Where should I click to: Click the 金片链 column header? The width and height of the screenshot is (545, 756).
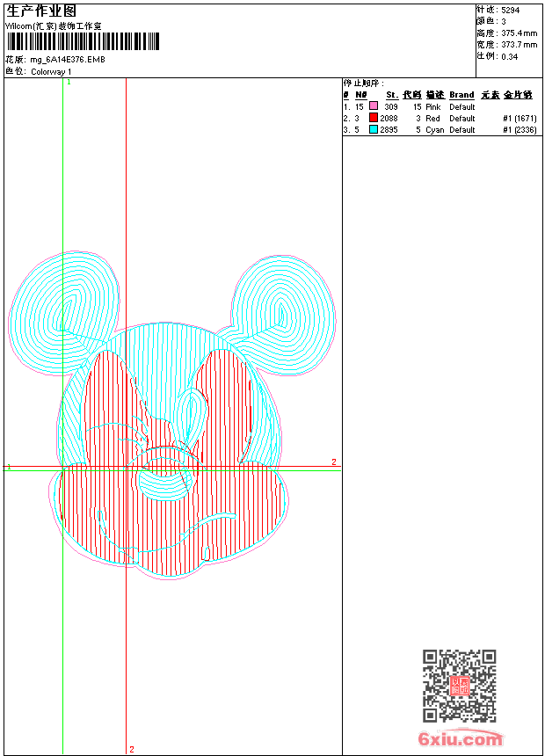518,95
